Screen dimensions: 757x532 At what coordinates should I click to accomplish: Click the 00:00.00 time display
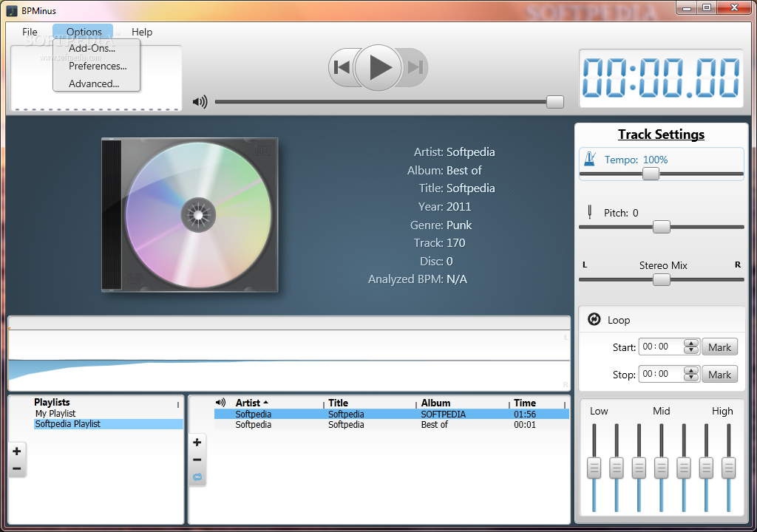click(661, 78)
